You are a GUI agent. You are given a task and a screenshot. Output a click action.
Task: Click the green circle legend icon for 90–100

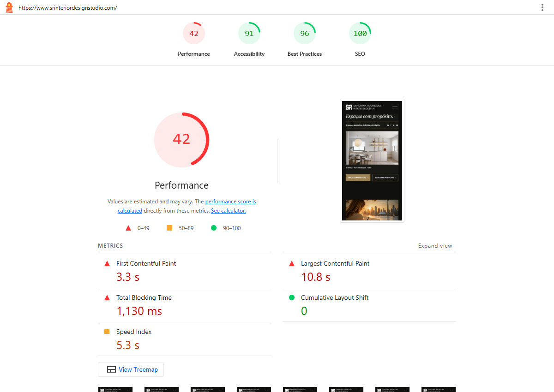coord(214,228)
